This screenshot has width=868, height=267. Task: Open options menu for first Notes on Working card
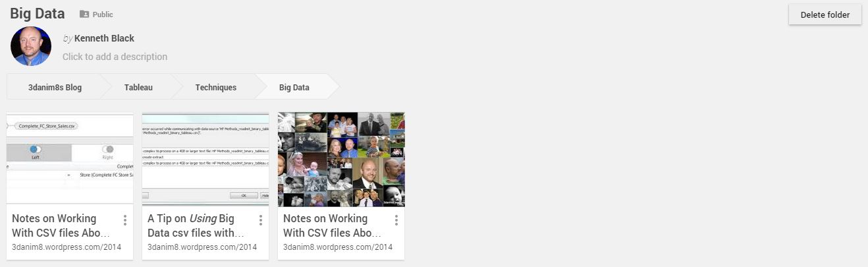point(125,220)
